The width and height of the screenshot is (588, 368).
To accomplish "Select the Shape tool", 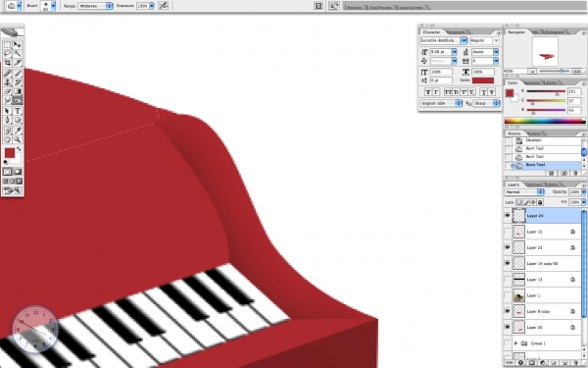I will (x=18, y=120).
